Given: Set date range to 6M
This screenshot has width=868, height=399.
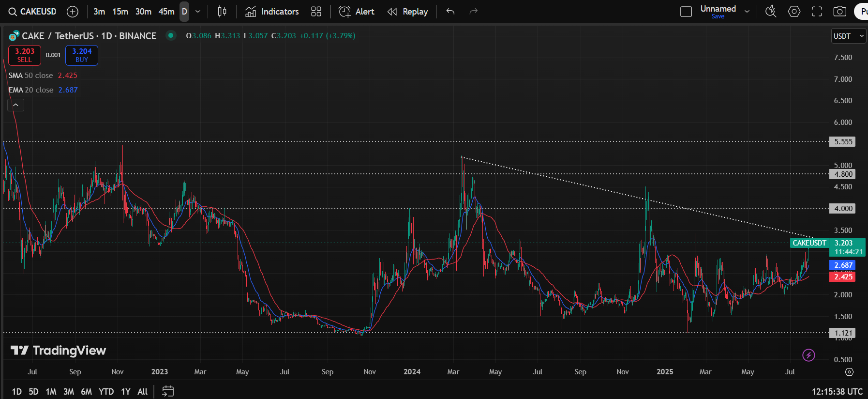Looking at the screenshot, I should (87, 392).
